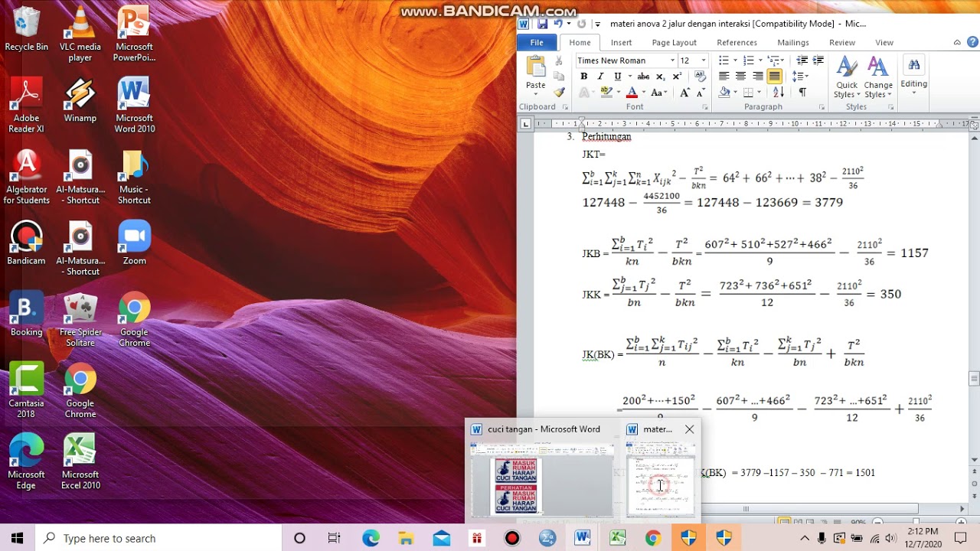Viewport: 980px width, 551px height.
Task: Toggle Bold formatting
Action: tap(584, 77)
